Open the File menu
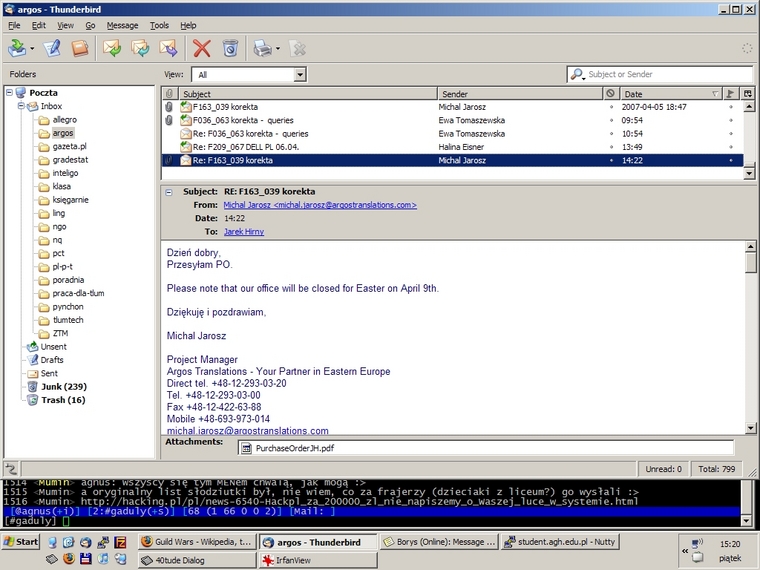Viewport: 760px width, 570px height. (x=14, y=25)
